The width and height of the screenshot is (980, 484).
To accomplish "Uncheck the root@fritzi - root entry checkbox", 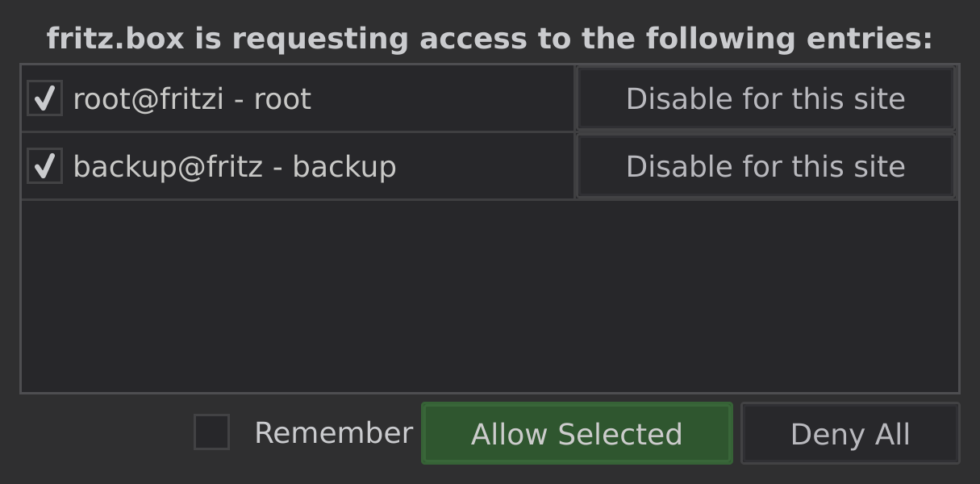I will point(44,98).
